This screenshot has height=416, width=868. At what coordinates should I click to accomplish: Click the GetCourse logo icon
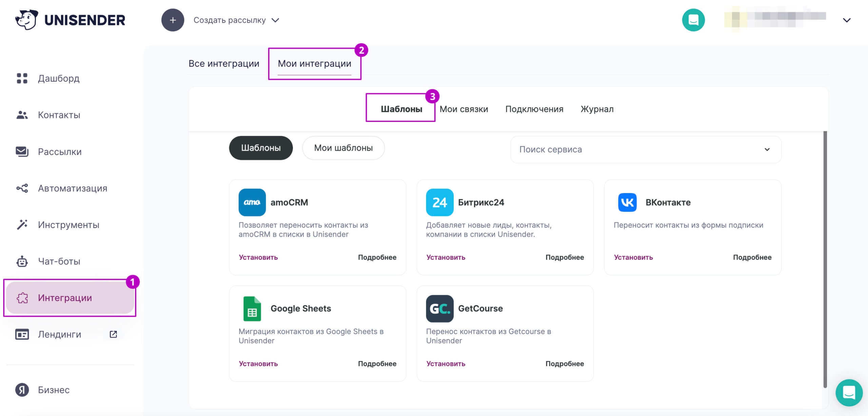(x=439, y=309)
